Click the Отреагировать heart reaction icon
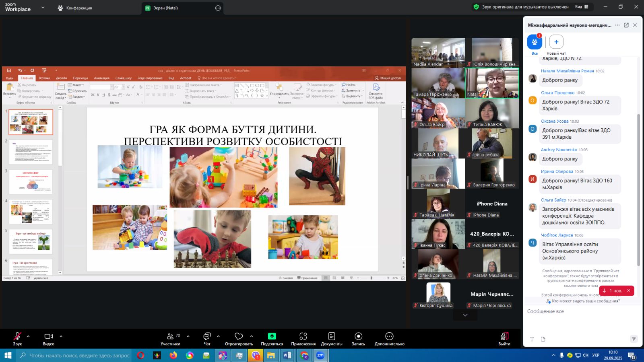Screen dimensions: 644x362 pos(239,338)
